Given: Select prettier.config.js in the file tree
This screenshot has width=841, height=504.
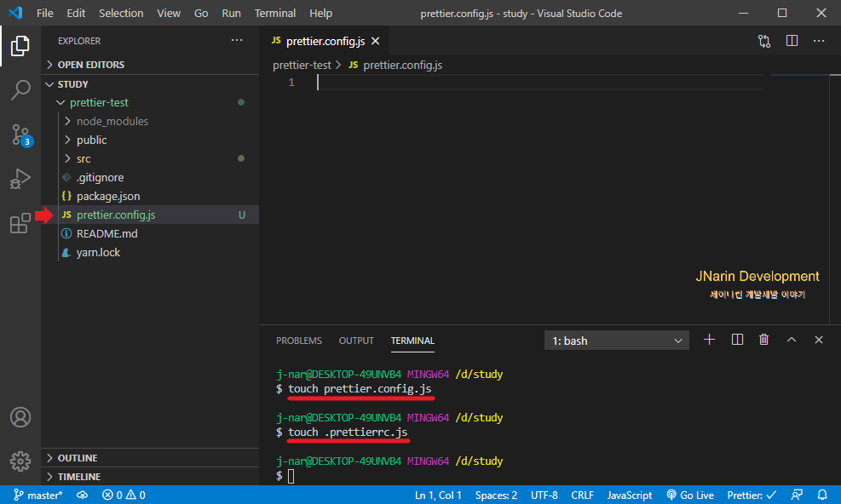Looking at the screenshot, I should coord(150,215).
